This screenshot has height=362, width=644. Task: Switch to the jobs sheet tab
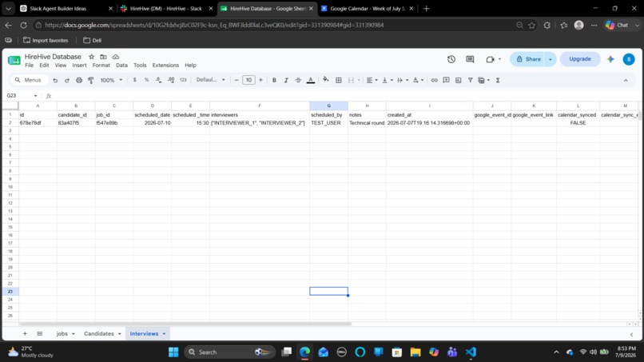pos(62,334)
